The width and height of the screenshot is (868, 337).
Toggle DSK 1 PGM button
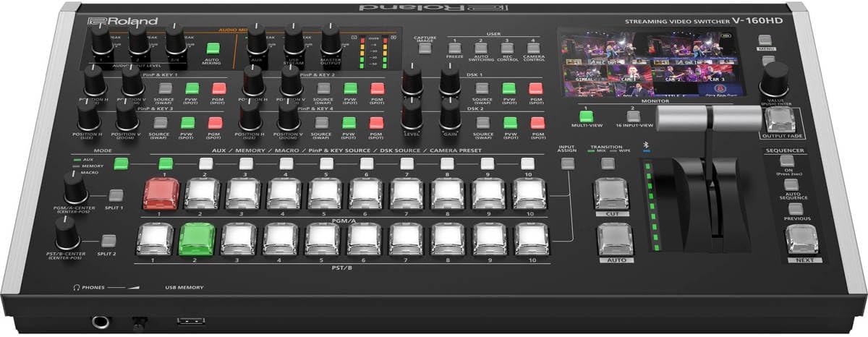(535, 88)
